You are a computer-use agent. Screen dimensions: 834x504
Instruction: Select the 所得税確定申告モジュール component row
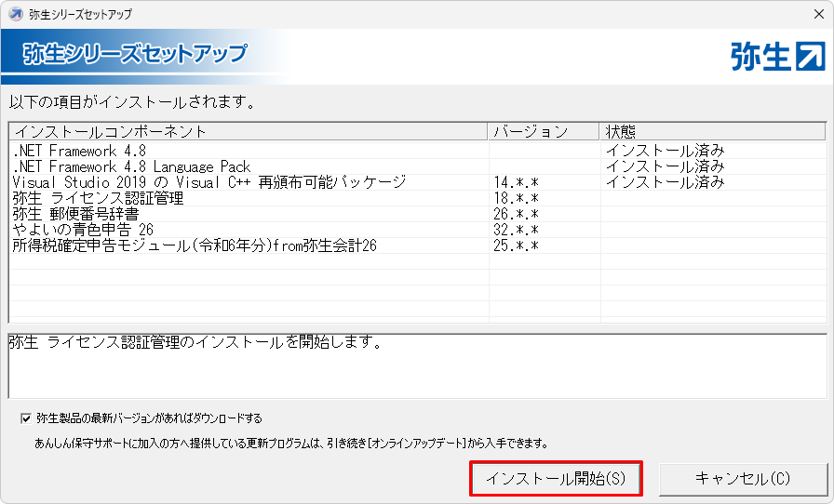[x=194, y=245]
